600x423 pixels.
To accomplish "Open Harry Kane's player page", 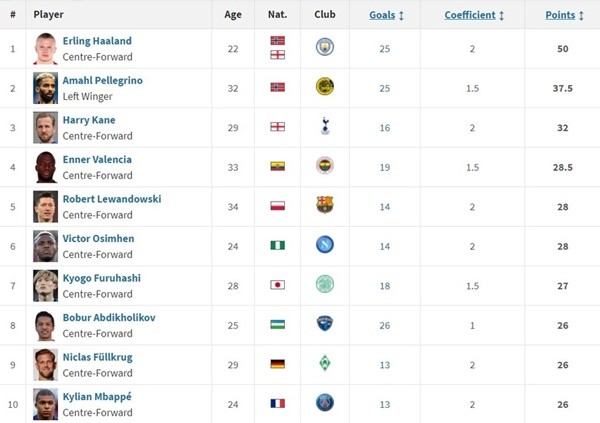I will [90, 120].
